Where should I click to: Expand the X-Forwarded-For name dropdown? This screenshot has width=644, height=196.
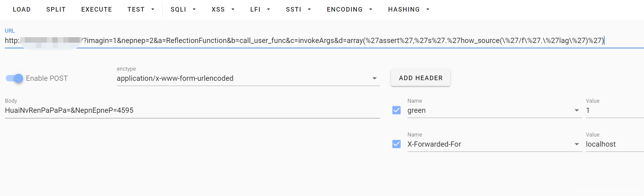pyautogui.click(x=576, y=144)
